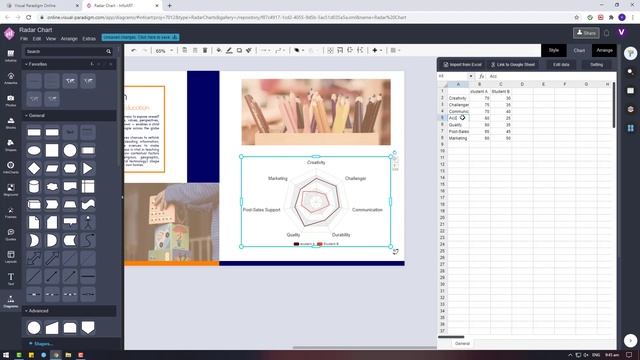Open the Shapes sidebar panel
The image size is (640, 360).
(x=11, y=145)
